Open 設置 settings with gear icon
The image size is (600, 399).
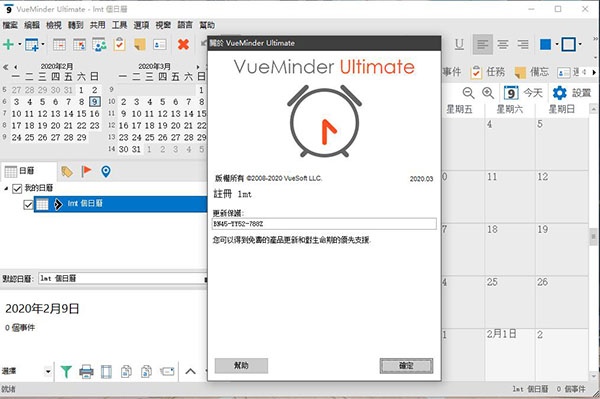572,93
